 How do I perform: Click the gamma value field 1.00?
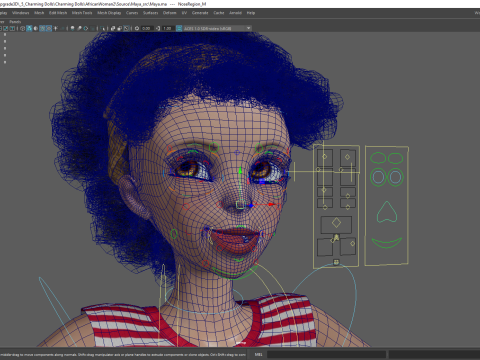point(168,28)
